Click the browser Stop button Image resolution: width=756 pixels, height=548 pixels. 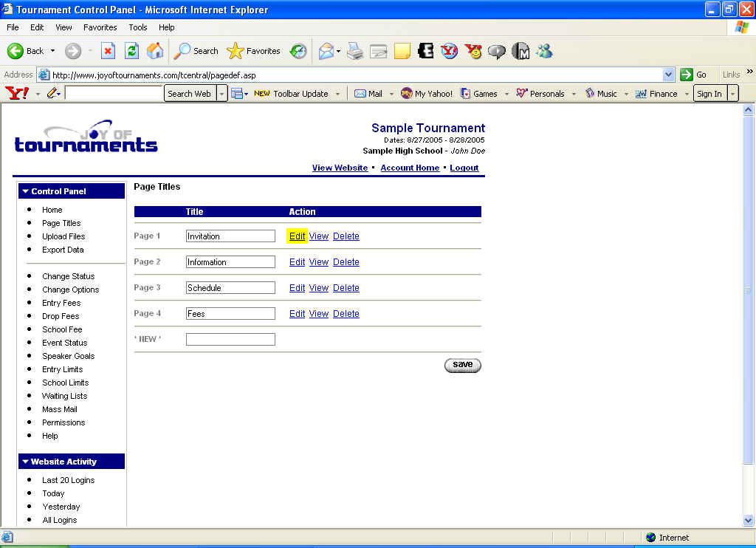point(108,51)
